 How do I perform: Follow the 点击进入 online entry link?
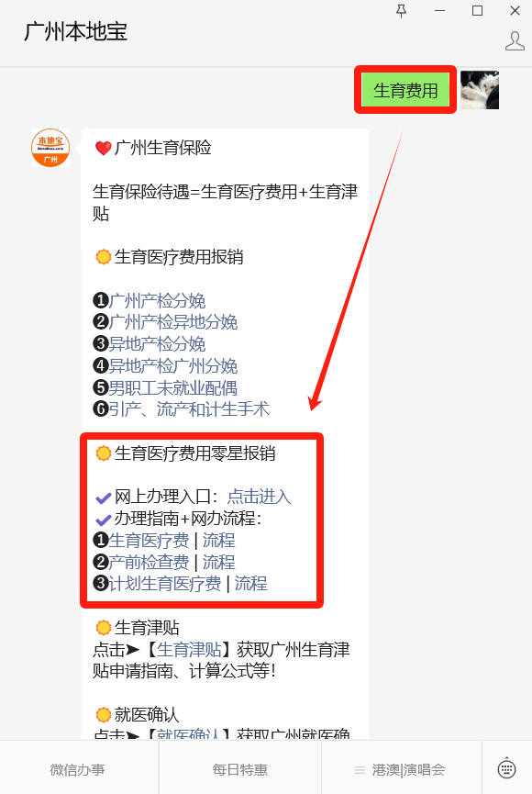click(260, 497)
